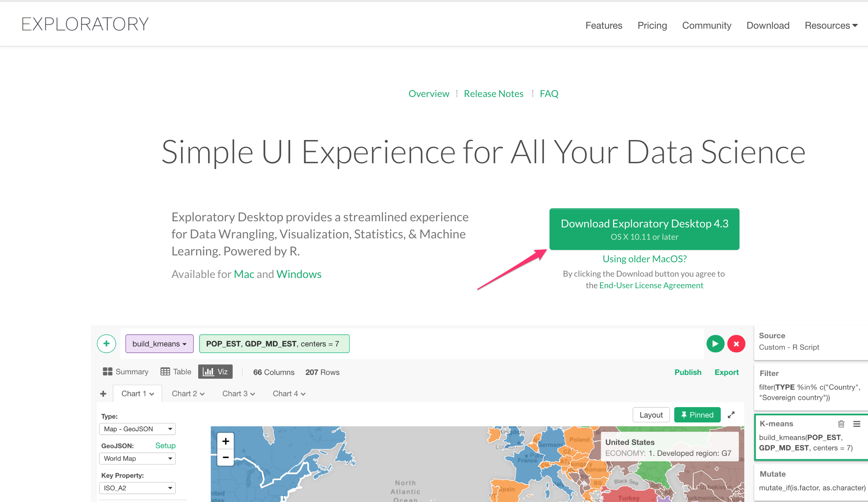Click the 66 Columns text

tap(274, 372)
